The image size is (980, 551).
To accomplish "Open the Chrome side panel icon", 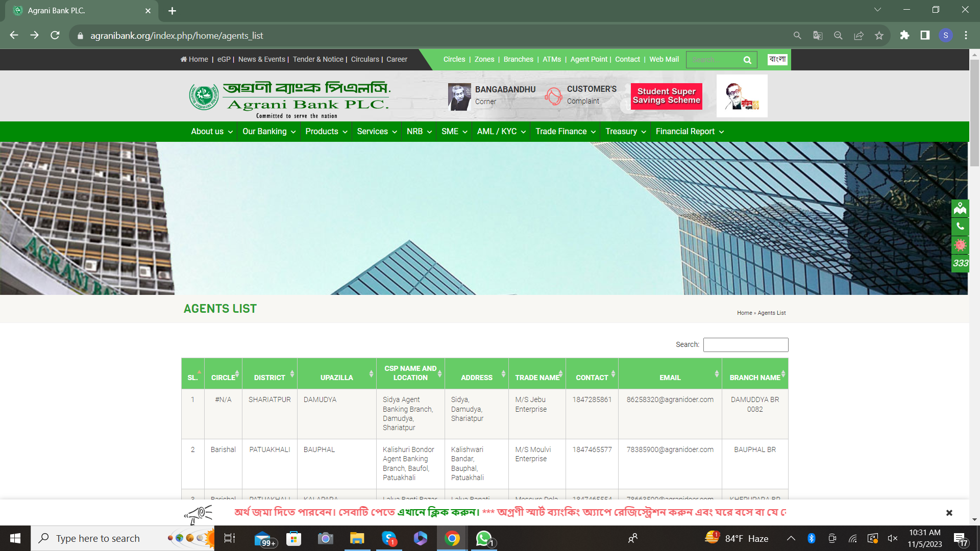I will 925,35.
